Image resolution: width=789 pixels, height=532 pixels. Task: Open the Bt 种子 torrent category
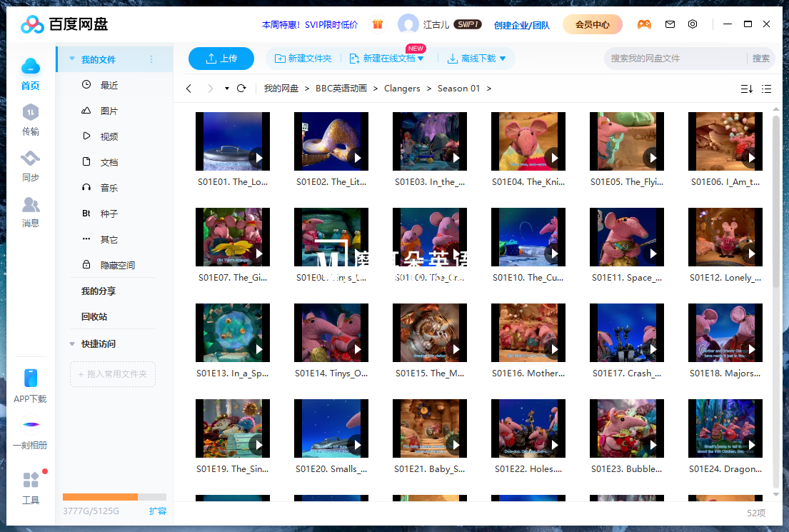pyautogui.click(x=107, y=213)
